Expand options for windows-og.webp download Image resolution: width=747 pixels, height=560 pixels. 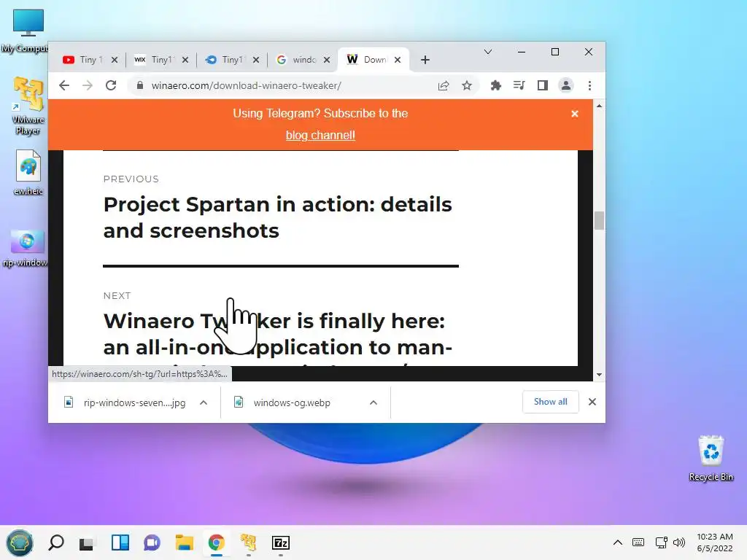click(373, 402)
